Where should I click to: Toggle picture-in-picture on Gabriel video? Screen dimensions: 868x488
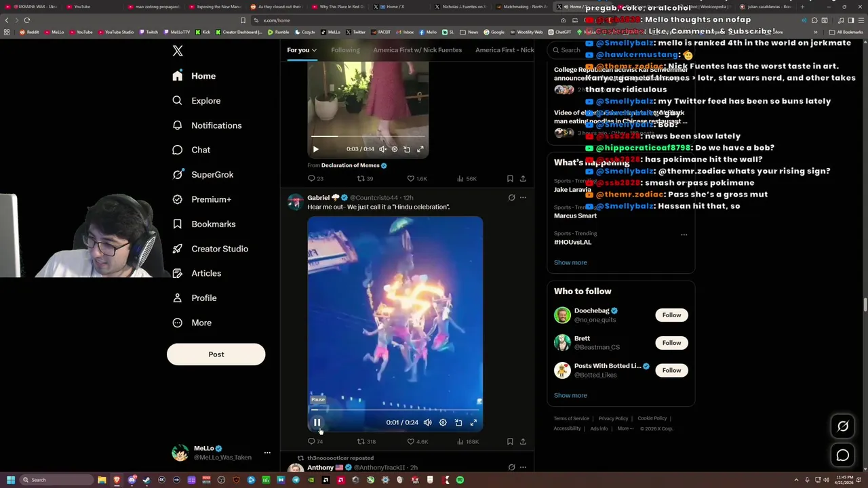click(458, 422)
